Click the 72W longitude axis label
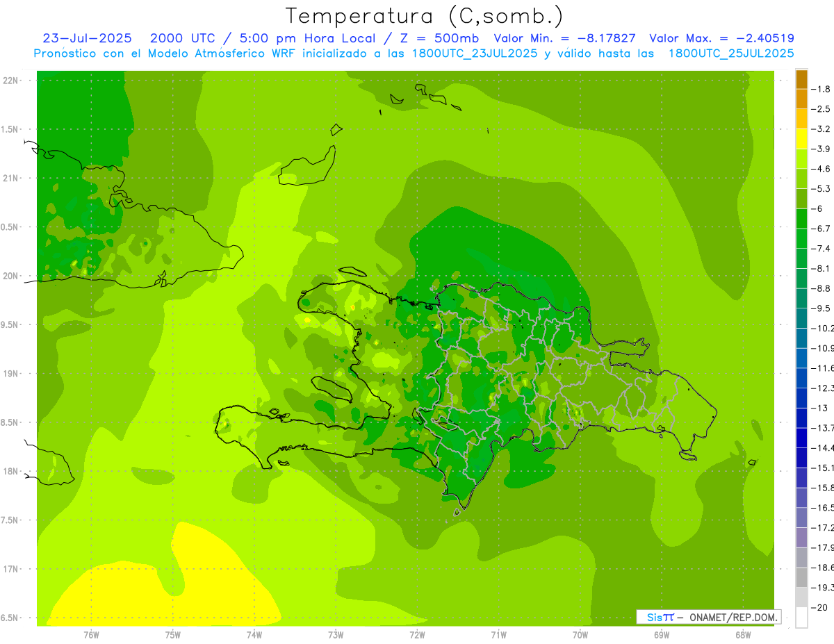The height and width of the screenshot is (644, 834). (x=417, y=634)
